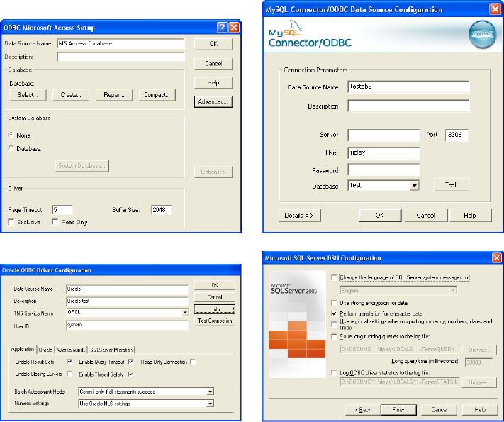504x422 pixels.
Task: Click the Select... database button
Action: pyautogui.click(x=28, y=95)
